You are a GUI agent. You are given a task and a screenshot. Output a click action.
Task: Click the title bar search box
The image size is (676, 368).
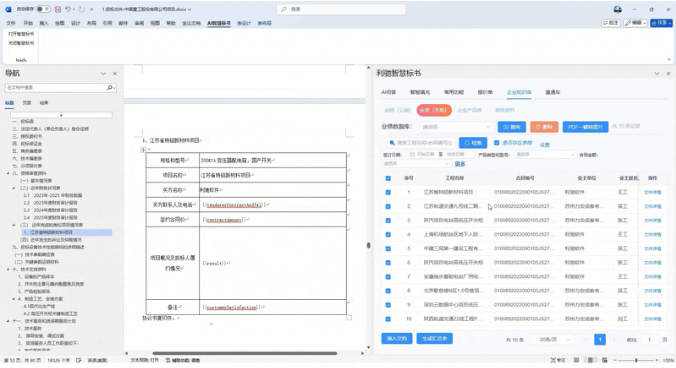coord(341,9)
